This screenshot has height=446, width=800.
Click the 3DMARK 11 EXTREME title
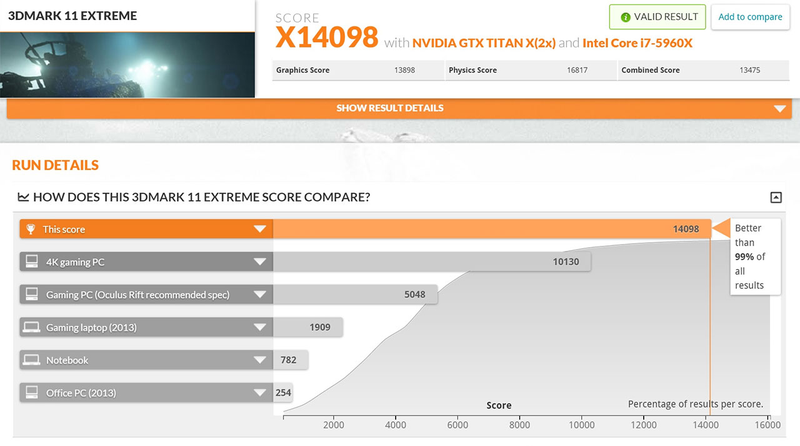click(72, 16)
